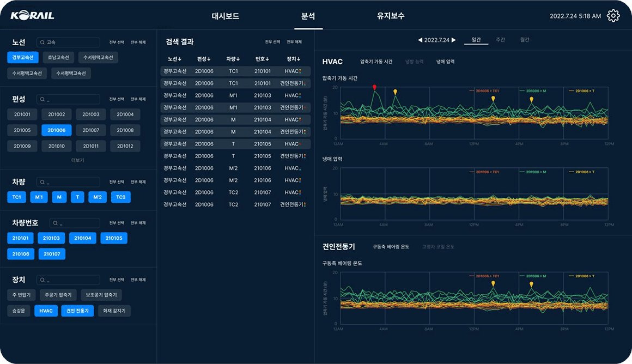Show 고정자 코일 온도 metric tab
Image resolution: width=632 pixels, height=364 pixels.
[438, 247]
